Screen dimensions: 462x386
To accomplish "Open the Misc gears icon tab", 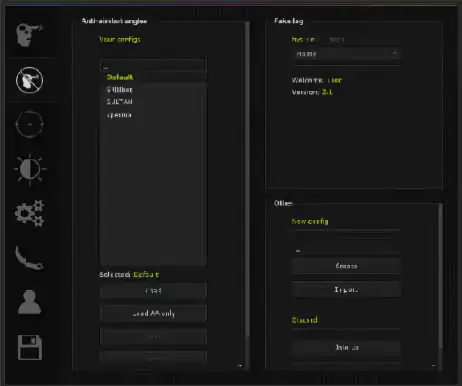I will (x=30, y=214).
